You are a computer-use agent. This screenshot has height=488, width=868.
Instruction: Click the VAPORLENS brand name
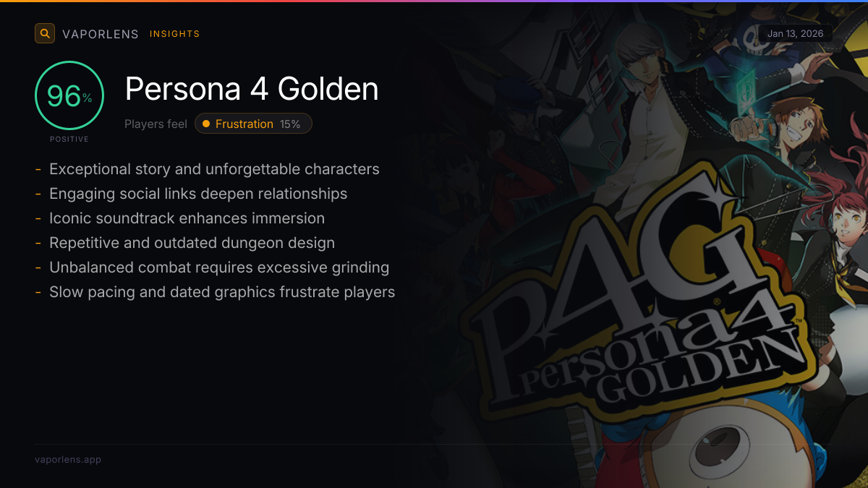coord(101,34)
